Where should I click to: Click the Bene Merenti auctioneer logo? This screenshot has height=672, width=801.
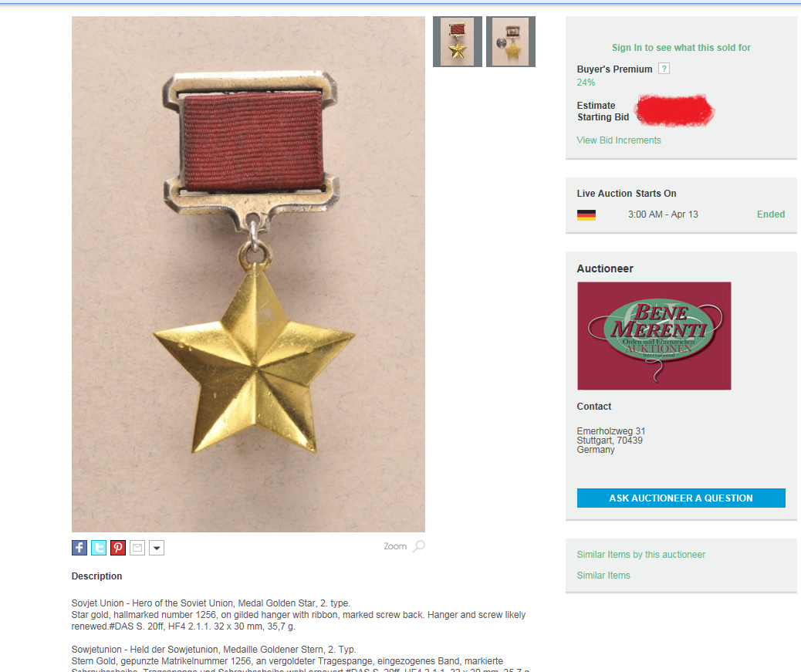(x=654, y=336)
